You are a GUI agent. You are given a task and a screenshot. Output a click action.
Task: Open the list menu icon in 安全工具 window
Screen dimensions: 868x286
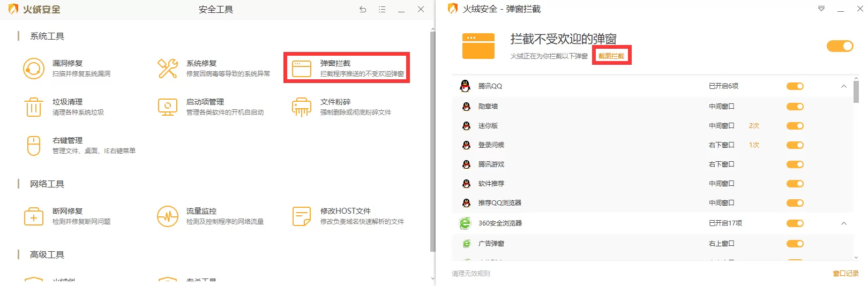(382, 9)
